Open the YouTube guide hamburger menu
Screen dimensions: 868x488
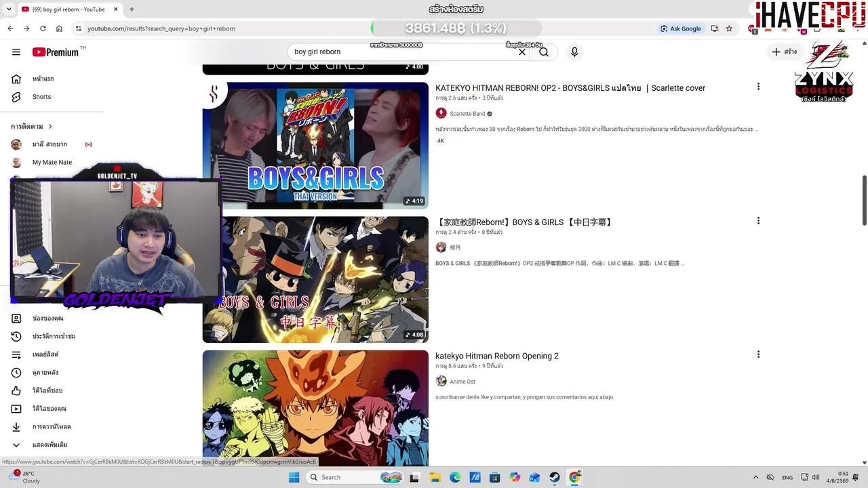point(16,52)
